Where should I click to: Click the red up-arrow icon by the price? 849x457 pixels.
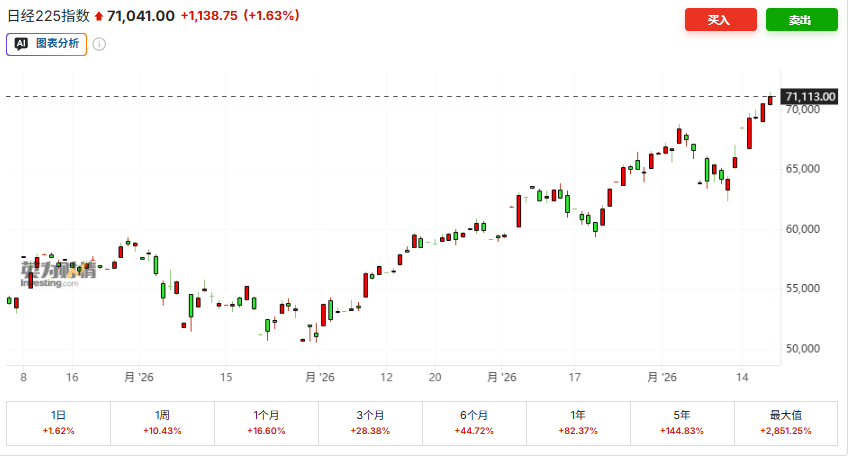coord(99,16)
